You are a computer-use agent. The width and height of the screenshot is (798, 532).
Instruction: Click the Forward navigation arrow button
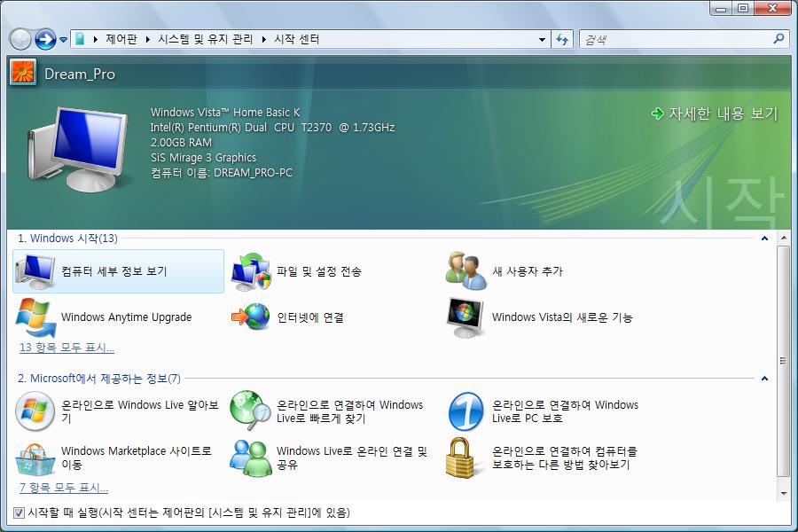(45, 39)
